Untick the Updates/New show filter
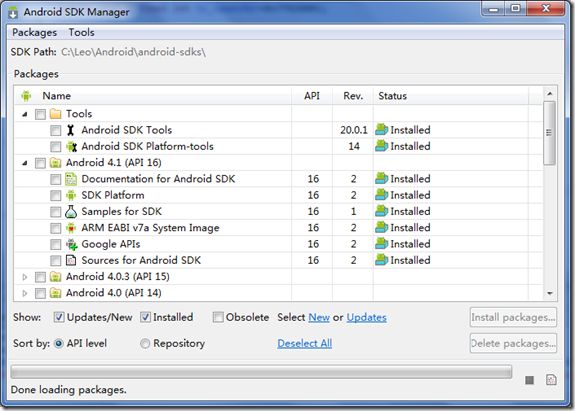Image resolution: width=575 pixels, height=411 pixels. 59,317
